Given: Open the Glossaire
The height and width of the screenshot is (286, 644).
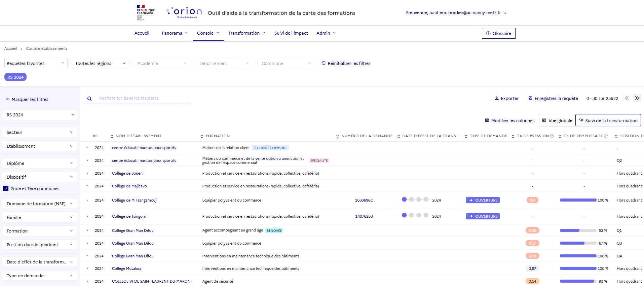Looking at the screenshot, I should click(498, 33).
